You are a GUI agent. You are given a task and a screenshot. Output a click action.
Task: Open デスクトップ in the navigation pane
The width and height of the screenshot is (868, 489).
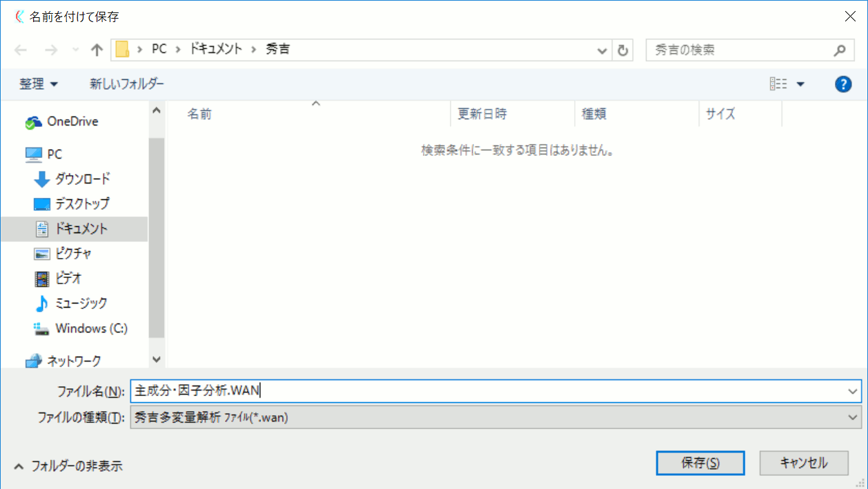82,204
